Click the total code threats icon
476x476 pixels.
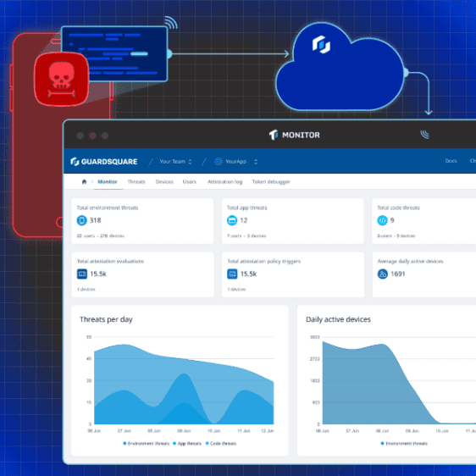tap(382, 220)
